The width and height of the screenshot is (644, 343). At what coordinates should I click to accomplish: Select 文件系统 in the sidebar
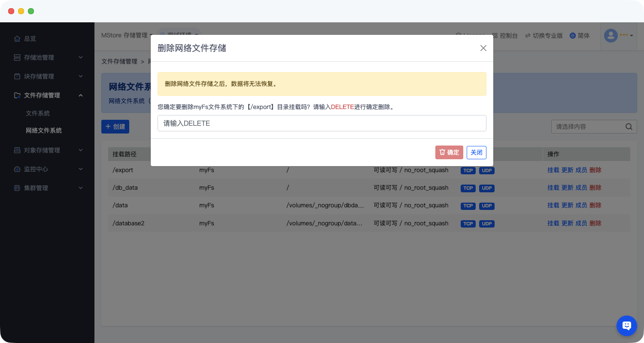pos(38,113)
